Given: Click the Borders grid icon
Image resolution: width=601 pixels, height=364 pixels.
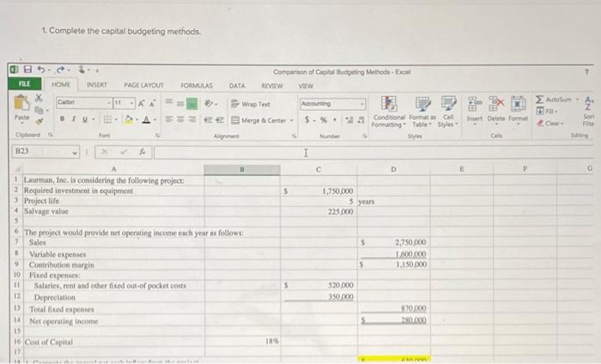Looking at the screenshot, I should [x=107, y=119].
